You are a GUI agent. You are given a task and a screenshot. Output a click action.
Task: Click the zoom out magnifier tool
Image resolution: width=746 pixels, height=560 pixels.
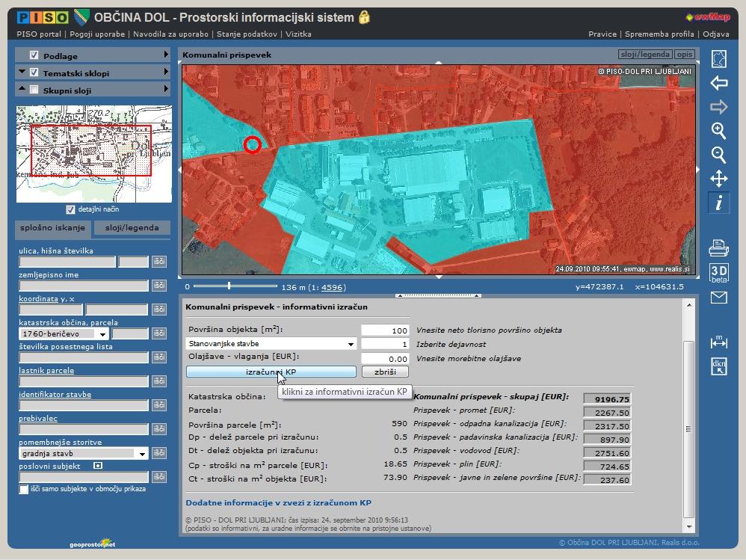tap(718, 155)
